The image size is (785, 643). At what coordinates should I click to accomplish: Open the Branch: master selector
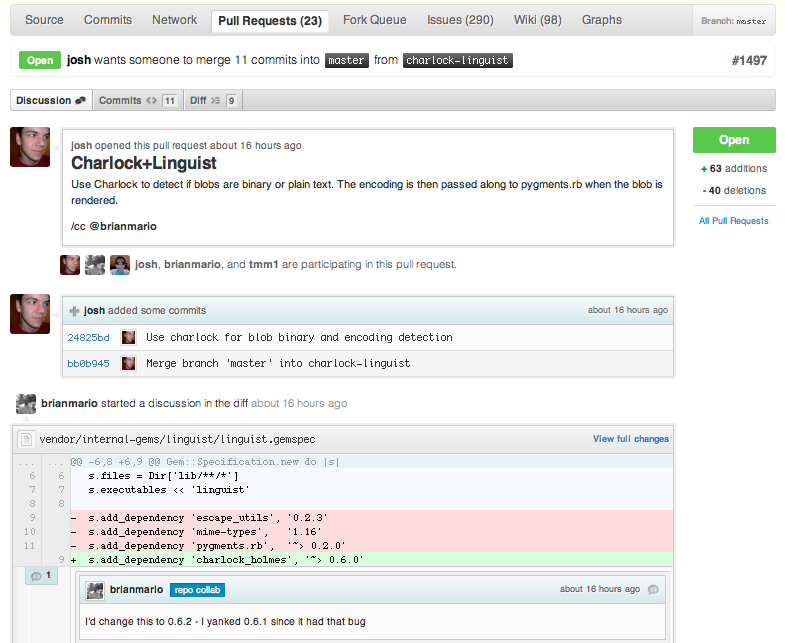[x=734, y=20]
